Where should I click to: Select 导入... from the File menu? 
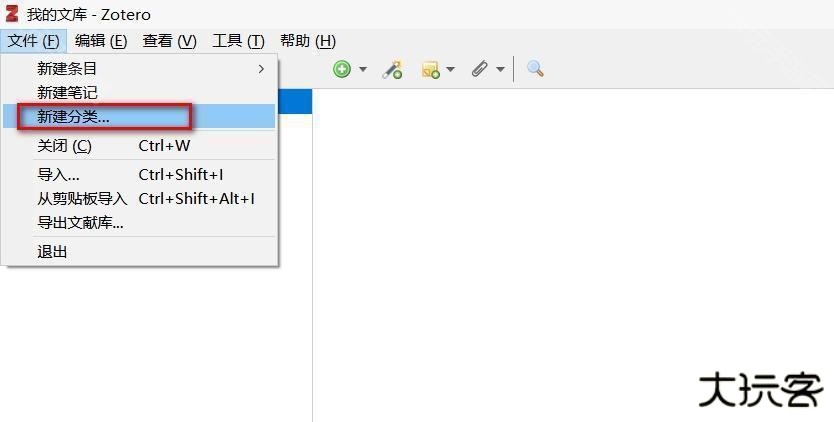pos(139,175)
